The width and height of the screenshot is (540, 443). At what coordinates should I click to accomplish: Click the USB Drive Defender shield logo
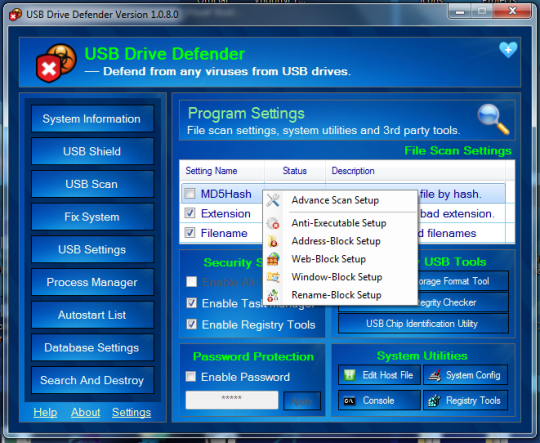tap(56, 63)
